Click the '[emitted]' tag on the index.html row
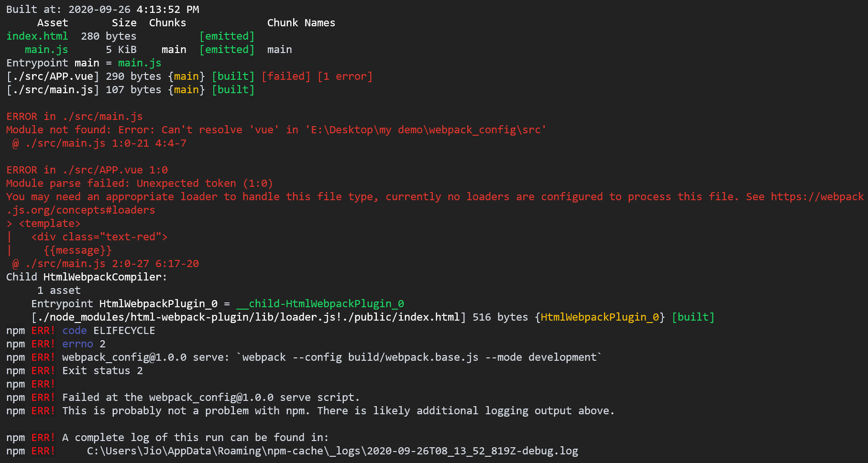The height and width of the screenshot is (463, 868). (x=227, y=36)
